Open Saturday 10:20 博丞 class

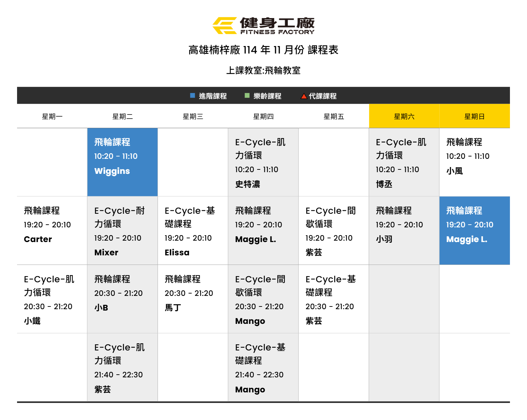[x=404, y=162]
